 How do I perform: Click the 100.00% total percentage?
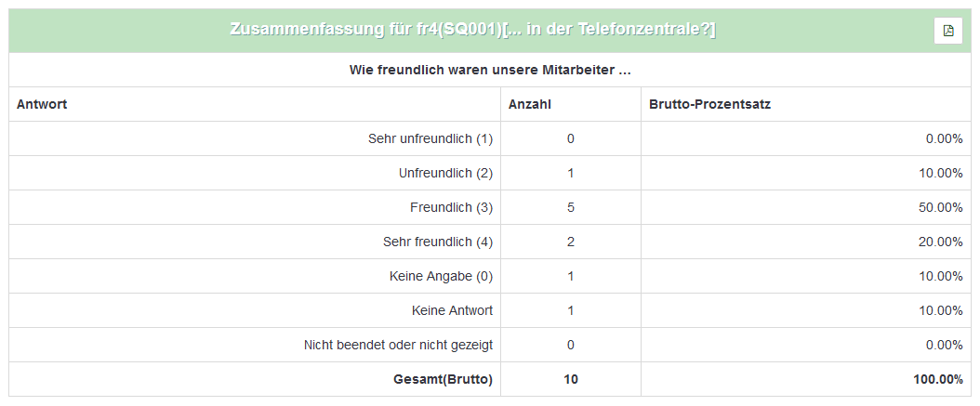pos(937,379)
